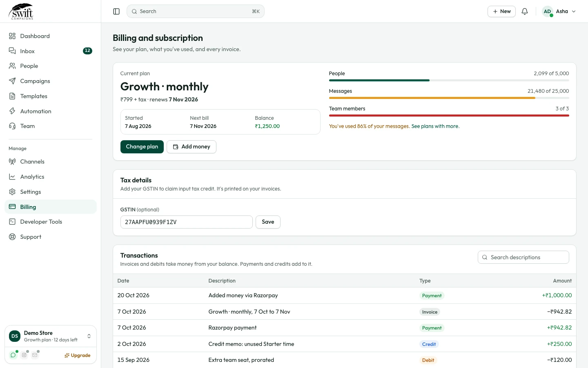Open Settings from the sidebar
This screenshot has width=588, height=368.
click(x=51, y=192)
